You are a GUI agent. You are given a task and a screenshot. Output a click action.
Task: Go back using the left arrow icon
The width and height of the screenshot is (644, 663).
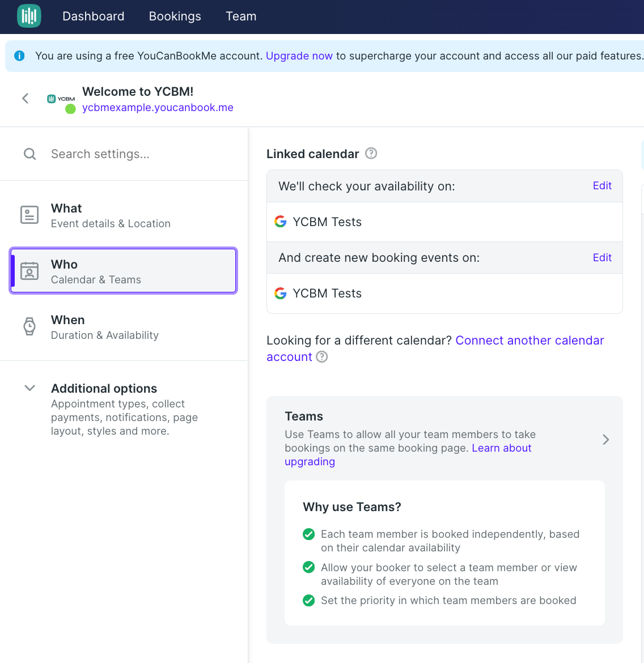coord(26,99)
